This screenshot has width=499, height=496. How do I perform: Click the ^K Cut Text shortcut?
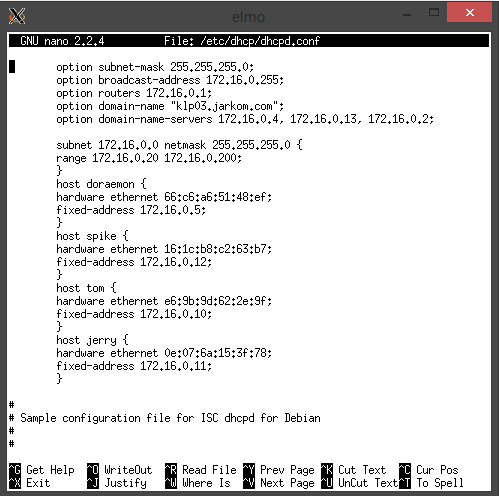point(354,470)
